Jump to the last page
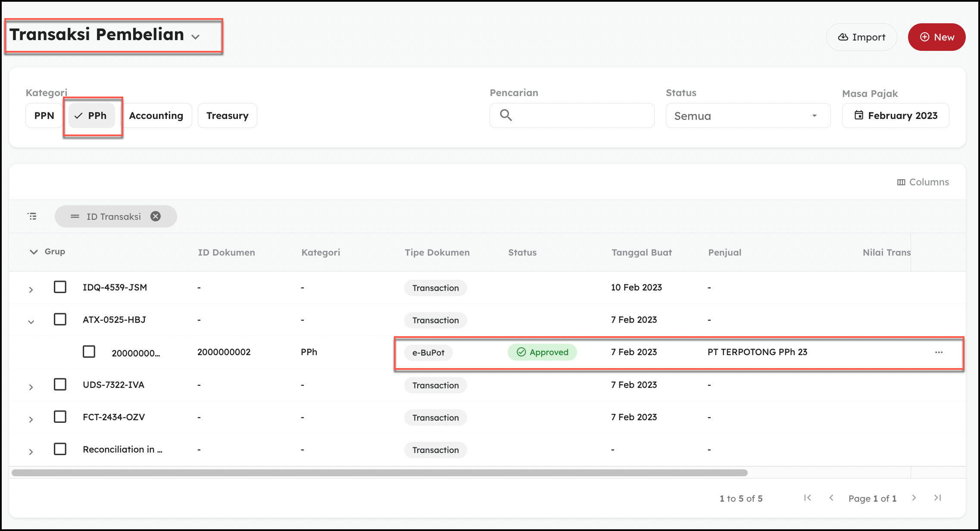 point(937,498)
